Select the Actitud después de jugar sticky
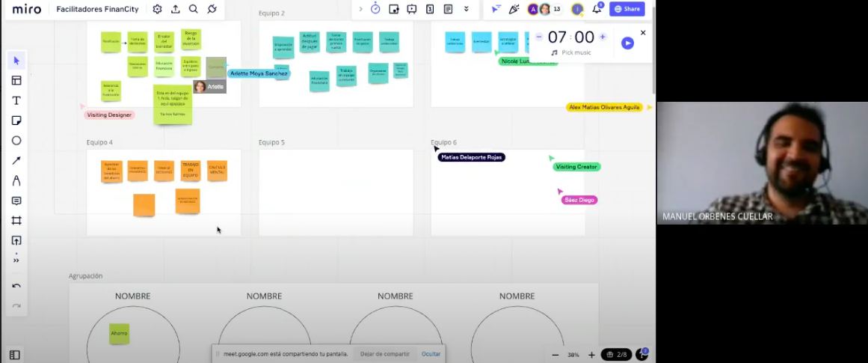 [310, 42]
